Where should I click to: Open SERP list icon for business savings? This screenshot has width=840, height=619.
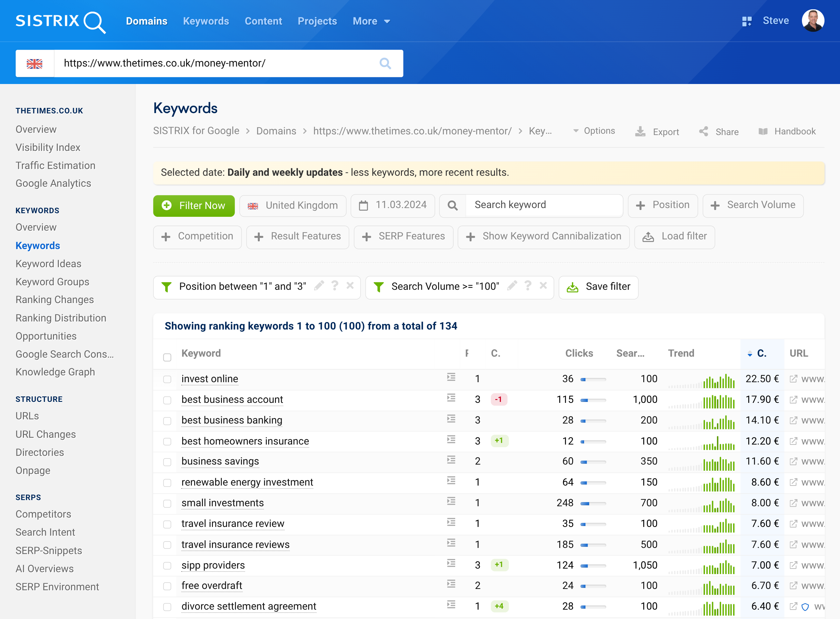[x=451, y=460]
